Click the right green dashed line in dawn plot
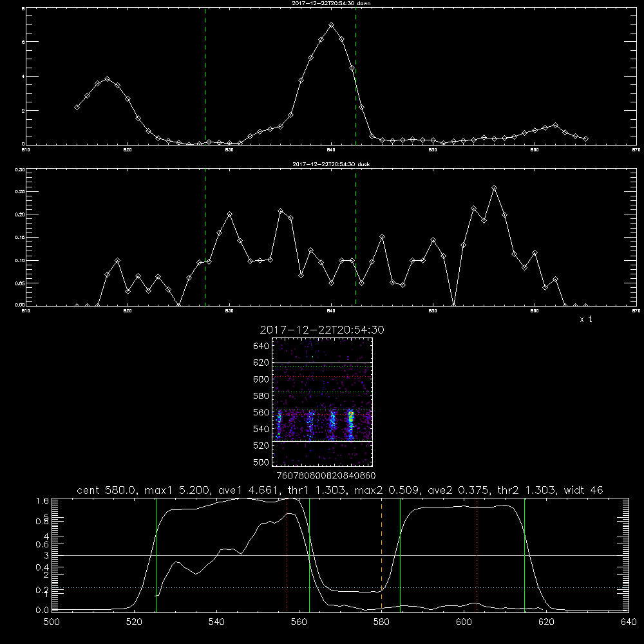Image resolution: width=644 pixels, height=644 pixels. coord(355,77)
